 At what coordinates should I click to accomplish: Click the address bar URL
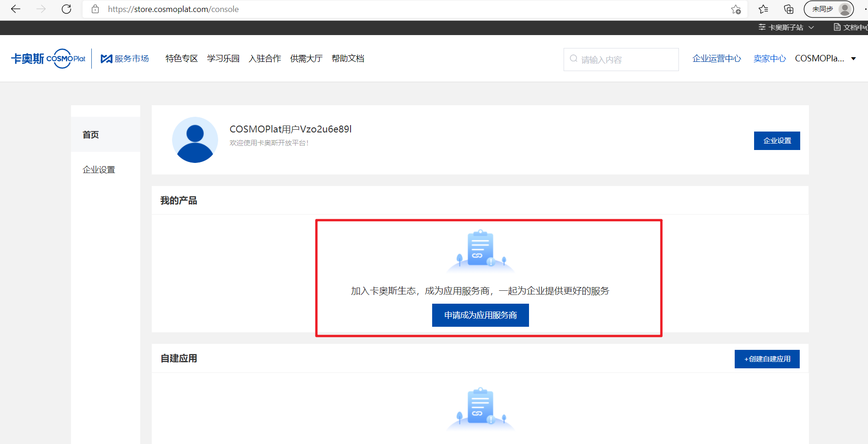[x=173, y=9]
